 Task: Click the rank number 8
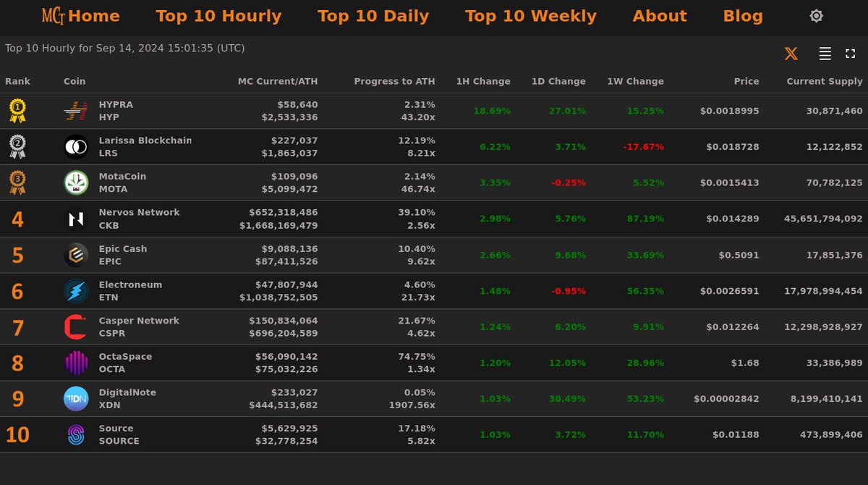click(17, 363)
